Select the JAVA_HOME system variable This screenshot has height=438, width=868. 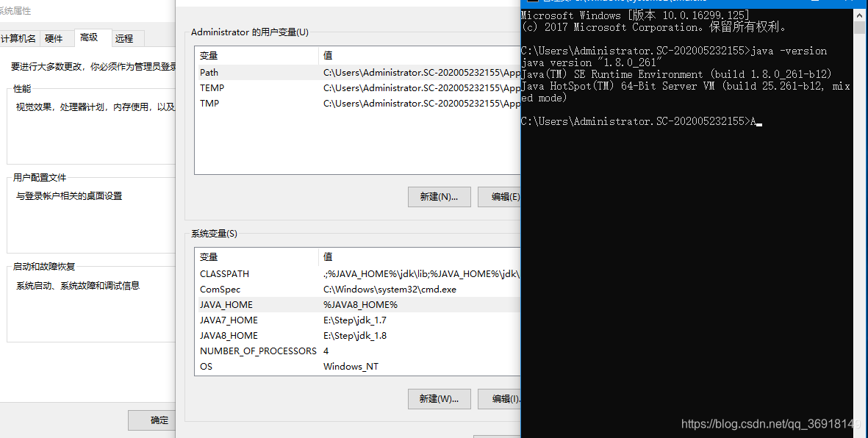(x=358, y=305)
